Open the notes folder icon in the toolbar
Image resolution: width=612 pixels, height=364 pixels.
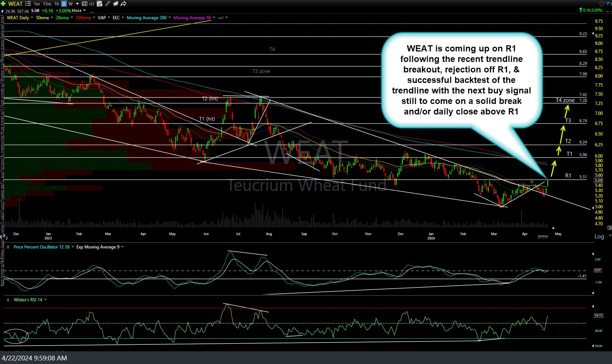click(x=116, y=4)
